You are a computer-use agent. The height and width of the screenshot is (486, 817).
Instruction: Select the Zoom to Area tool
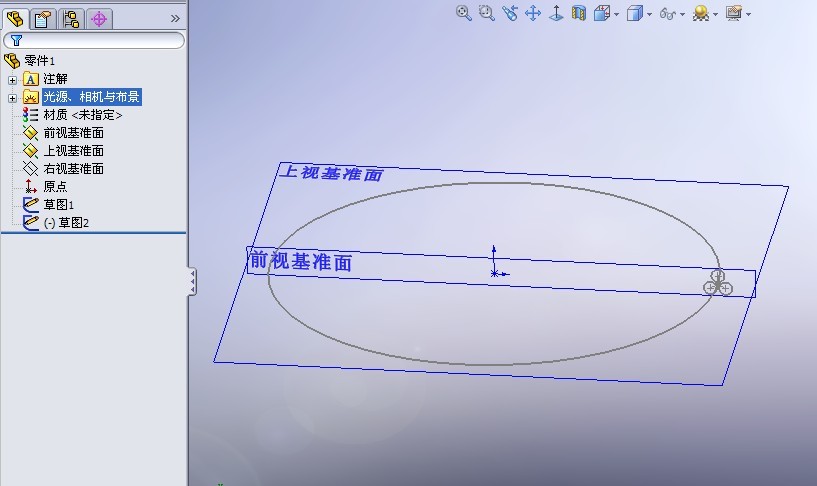pyautogui.click(x=487, y=13)
